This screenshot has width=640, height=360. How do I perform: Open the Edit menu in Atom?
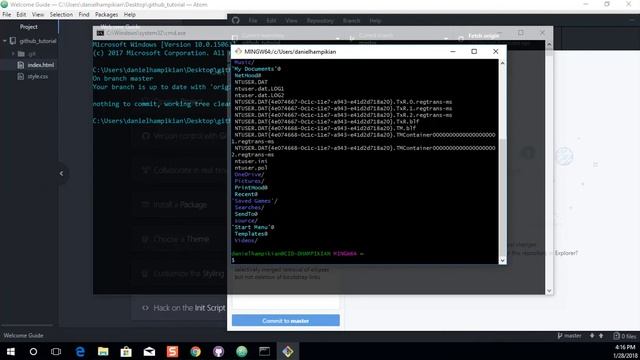tap(21, 14)
